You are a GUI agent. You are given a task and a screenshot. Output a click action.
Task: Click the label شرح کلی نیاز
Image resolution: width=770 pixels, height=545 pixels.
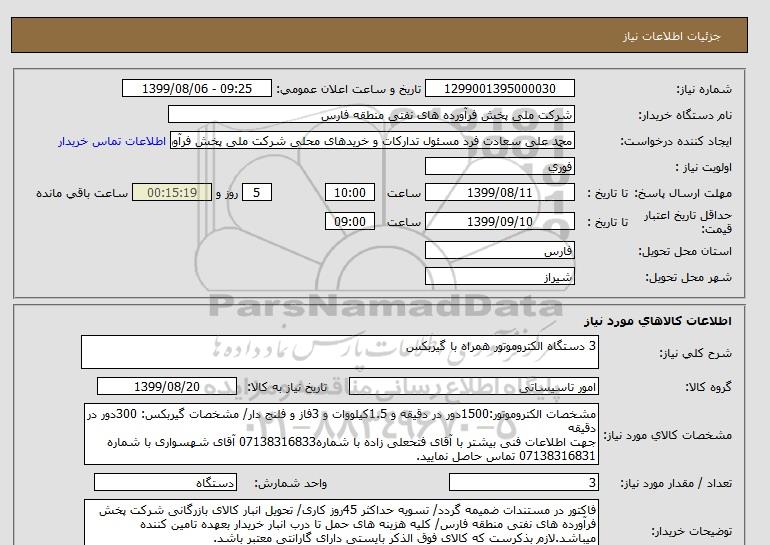tap(695, 353)
